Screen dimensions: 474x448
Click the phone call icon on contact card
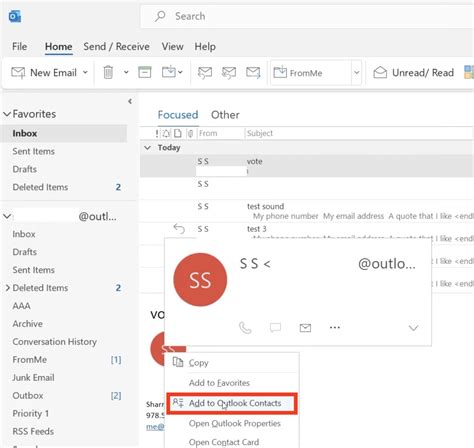[245, 328]
